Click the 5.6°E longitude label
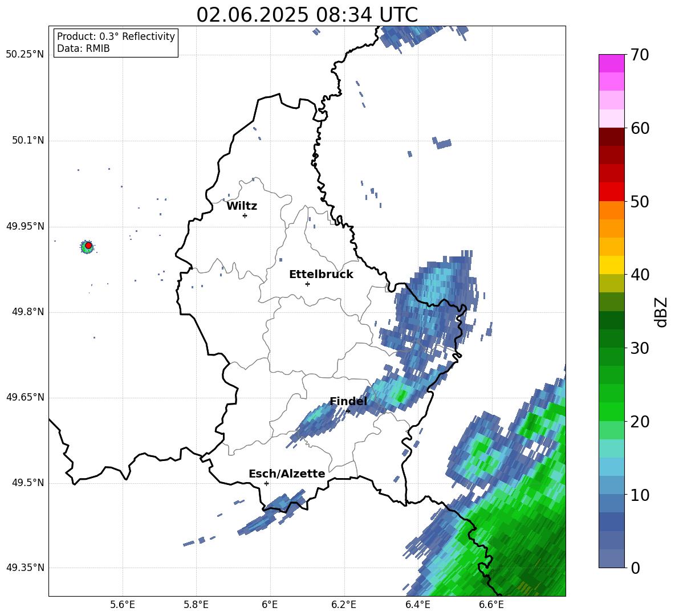Screen dimensions: 675x616 (x=122, y=605)
